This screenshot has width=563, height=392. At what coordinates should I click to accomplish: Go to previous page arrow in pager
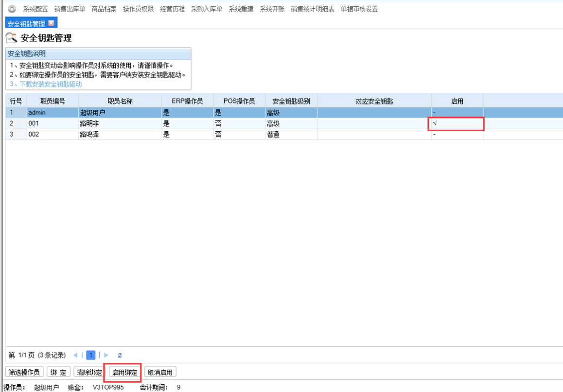point(75,355)
